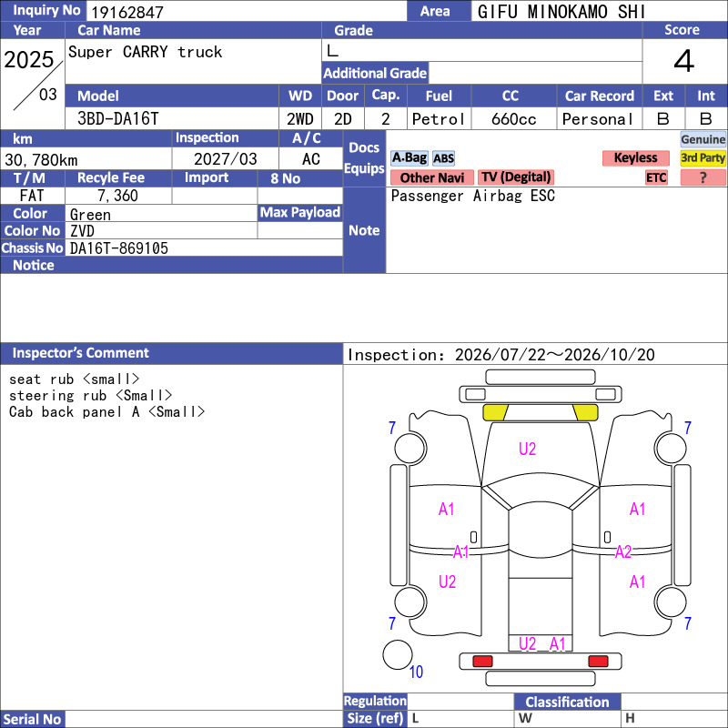This screenshot has width=728, height=728.
Task: Click the score value 4
Action: click(684, 61)
